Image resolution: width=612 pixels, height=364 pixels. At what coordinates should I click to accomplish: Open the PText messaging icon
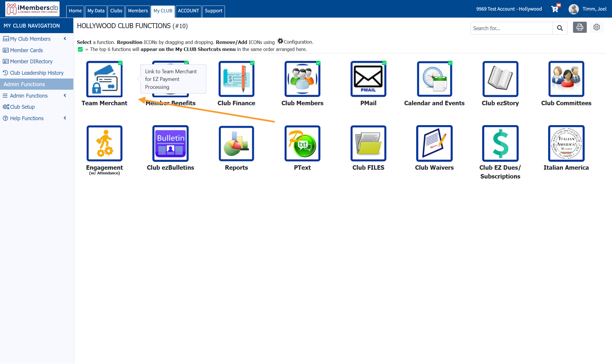click(x=302, y=144)
